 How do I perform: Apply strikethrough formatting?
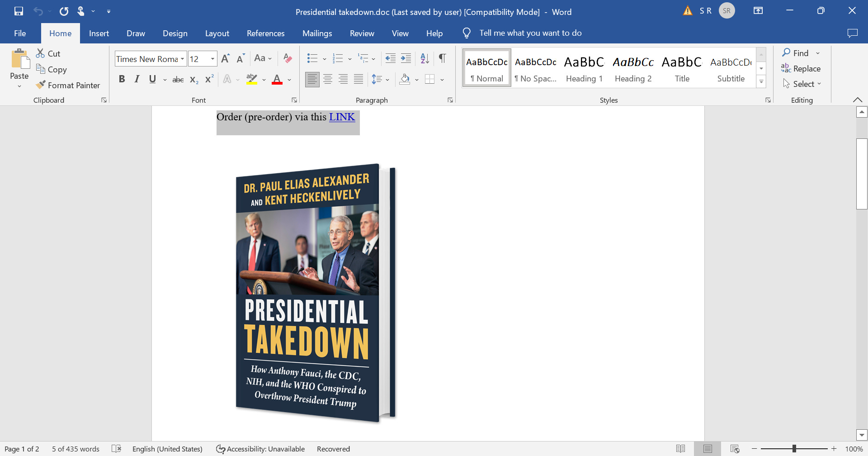click(178, 80)
